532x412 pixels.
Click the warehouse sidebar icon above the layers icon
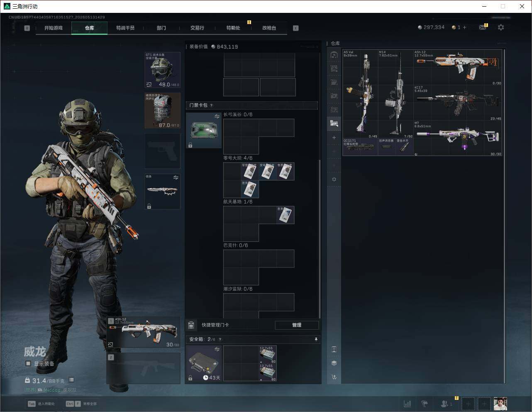[x=334, y=349]
